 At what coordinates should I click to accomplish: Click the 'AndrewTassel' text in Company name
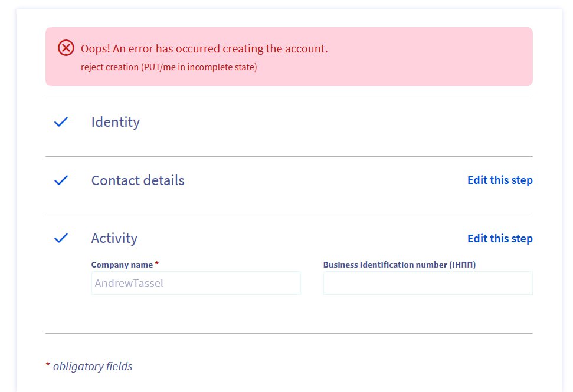pyautogui.click(x=129, y=283)
